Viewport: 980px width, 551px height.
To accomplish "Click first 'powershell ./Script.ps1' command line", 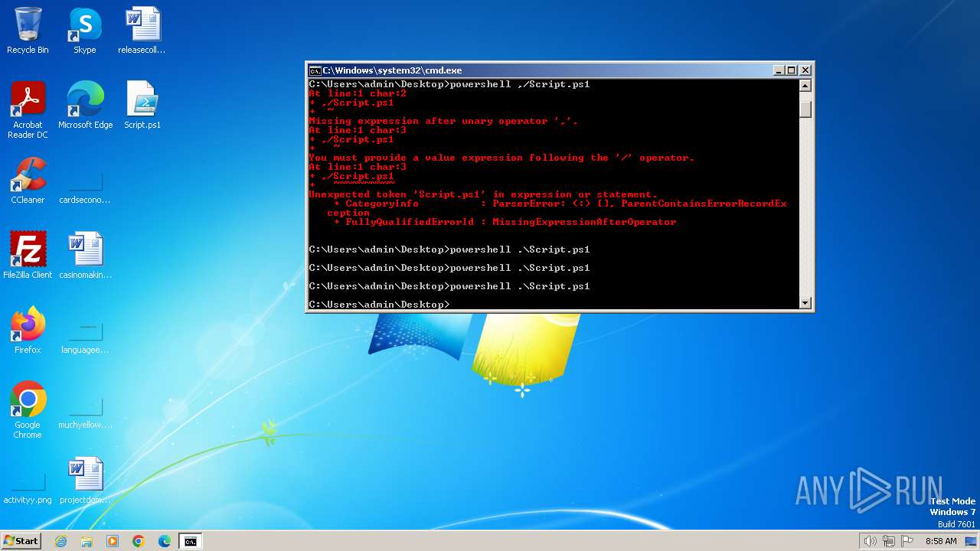I will (449, 84).
